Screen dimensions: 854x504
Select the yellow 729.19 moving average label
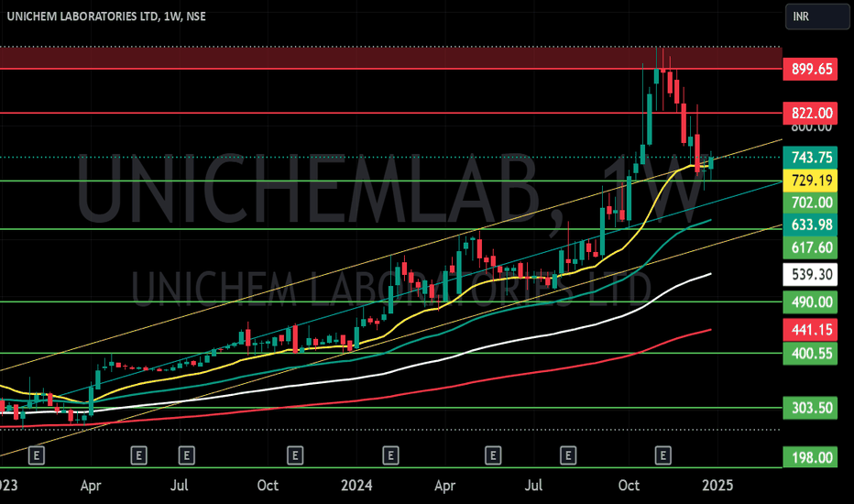(x=810, y=181)
